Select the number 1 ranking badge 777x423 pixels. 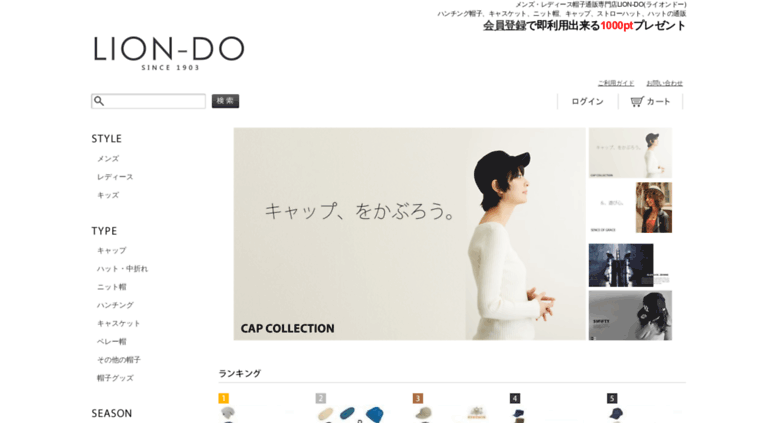[223, 398]
